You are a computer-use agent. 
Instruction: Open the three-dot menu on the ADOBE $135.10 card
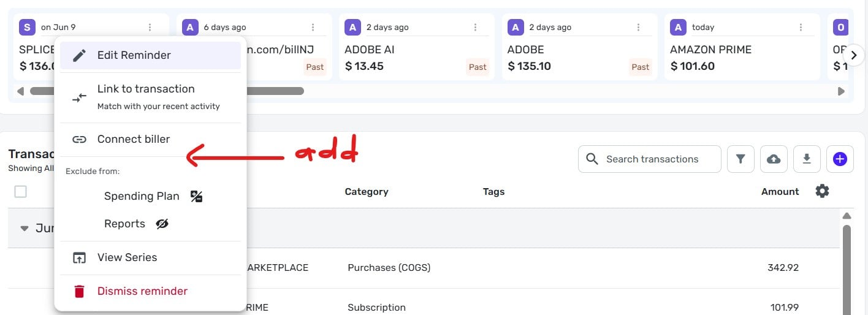pos(638,27)
